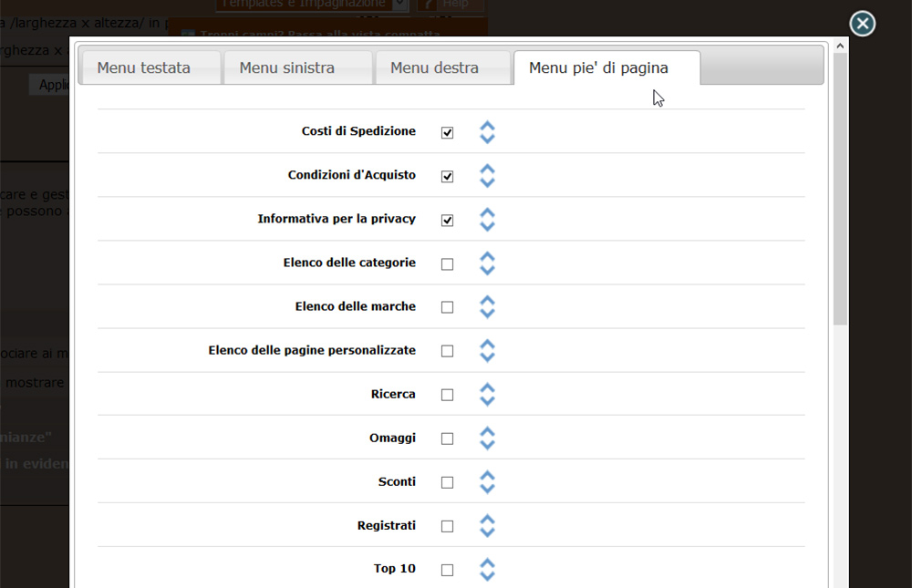Open Help button in background page
The image size is (912, 588).
(450, 4)
